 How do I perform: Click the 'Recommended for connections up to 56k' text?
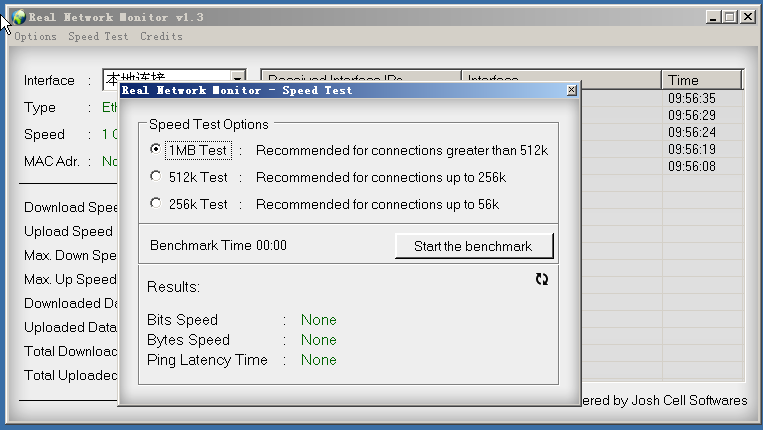378,204
